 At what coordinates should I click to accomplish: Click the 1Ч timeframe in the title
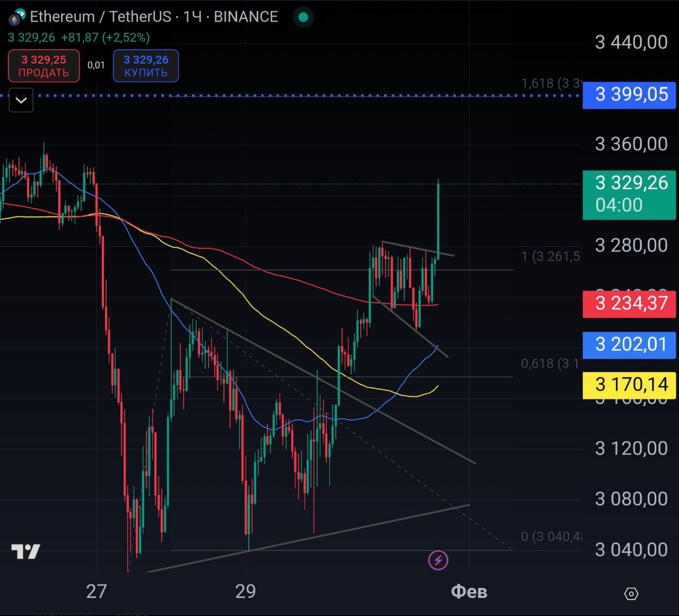click(193, 16)
